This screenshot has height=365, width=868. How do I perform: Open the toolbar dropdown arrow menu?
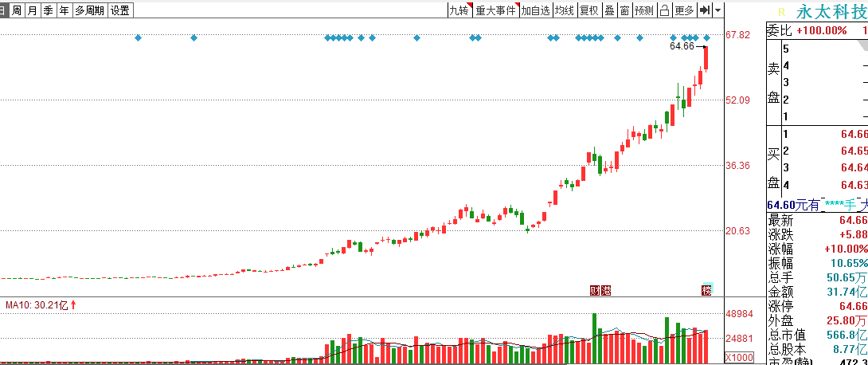pos(718,10)
